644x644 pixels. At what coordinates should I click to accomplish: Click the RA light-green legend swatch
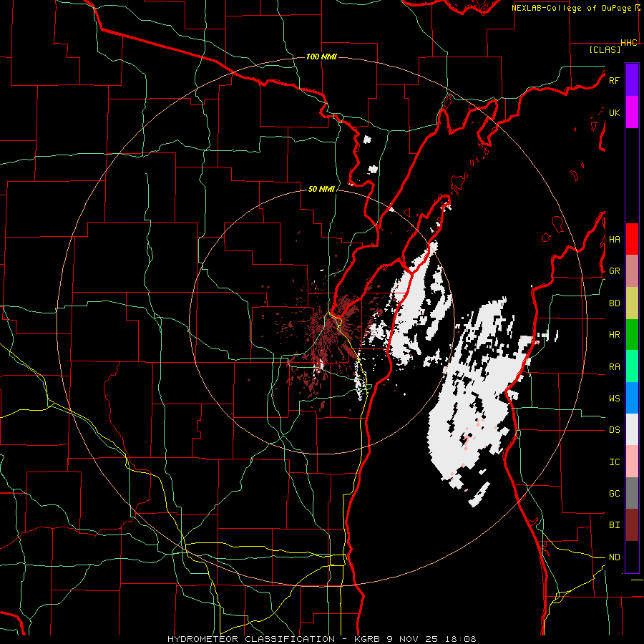click(x=632, y=366)
